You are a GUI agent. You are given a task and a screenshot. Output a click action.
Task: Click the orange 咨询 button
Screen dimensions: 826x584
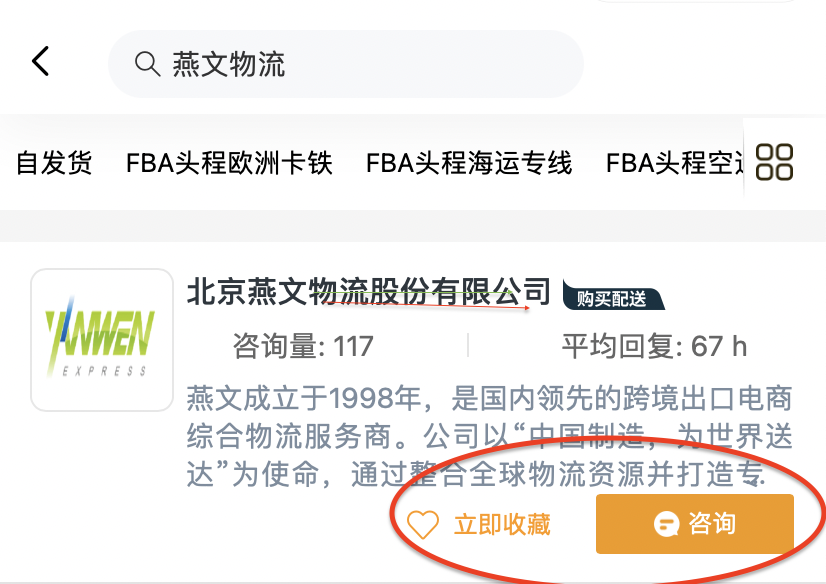pos(695,524)
